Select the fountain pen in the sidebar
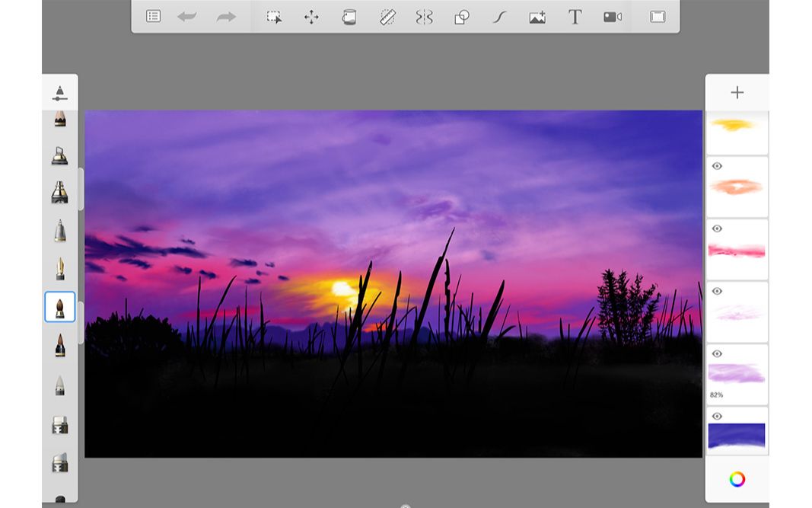Screen dimensions: 812x508 59,268
